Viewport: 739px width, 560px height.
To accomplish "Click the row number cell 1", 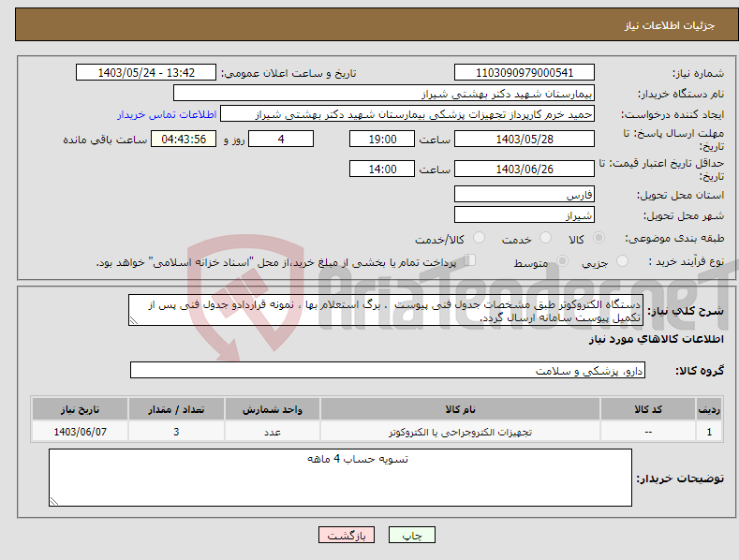I will click(x=709, y=432).
